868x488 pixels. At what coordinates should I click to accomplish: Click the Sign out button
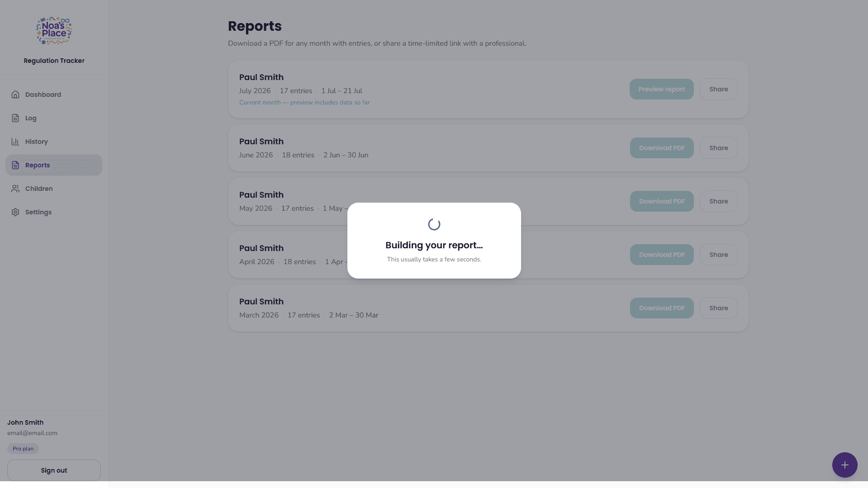pos(54,470)
